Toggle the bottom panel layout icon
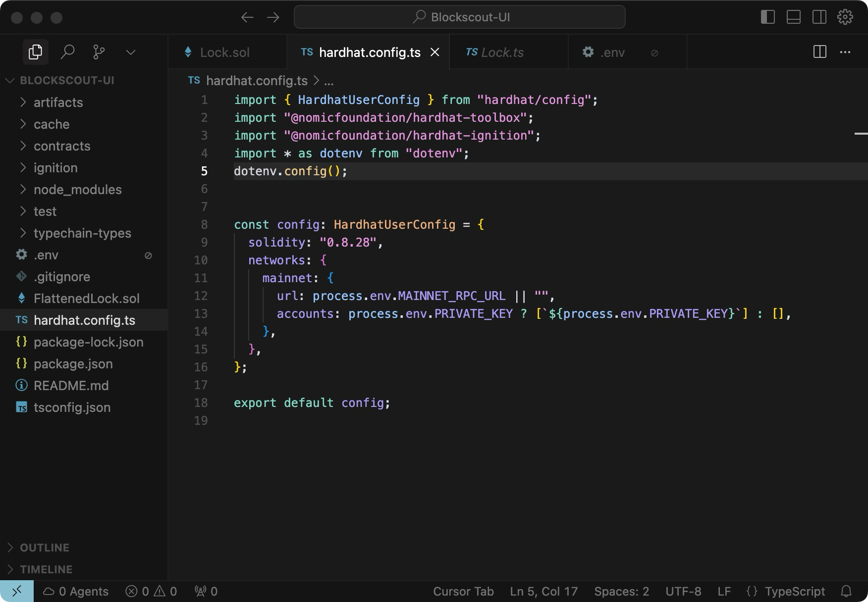This screenshot has height=602, width=868. (793, 17)
